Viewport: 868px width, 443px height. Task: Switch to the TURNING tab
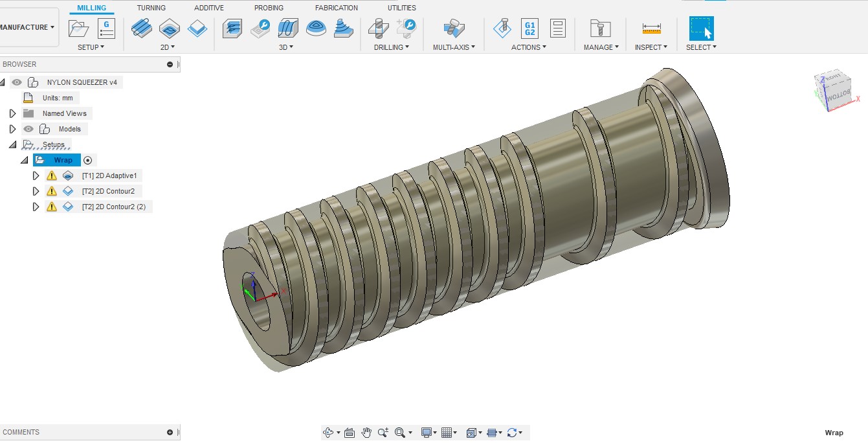[x=151, y=8]
